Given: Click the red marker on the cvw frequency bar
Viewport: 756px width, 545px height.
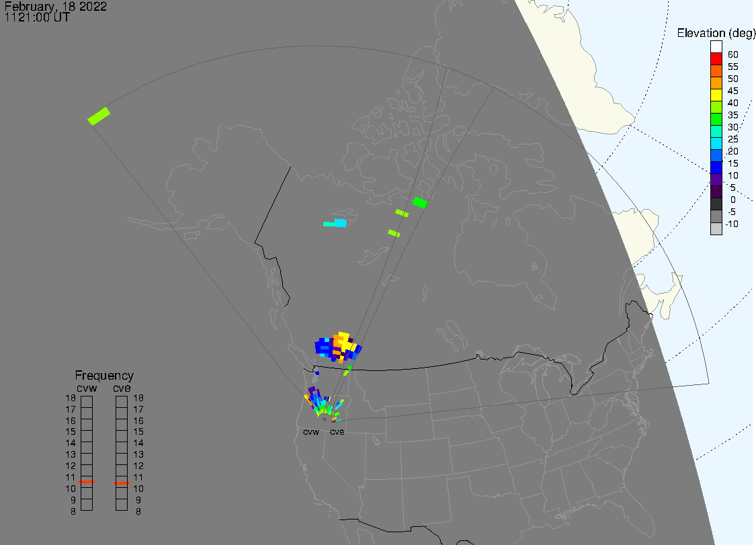Looking at the screenshot, I should (87, 481).
